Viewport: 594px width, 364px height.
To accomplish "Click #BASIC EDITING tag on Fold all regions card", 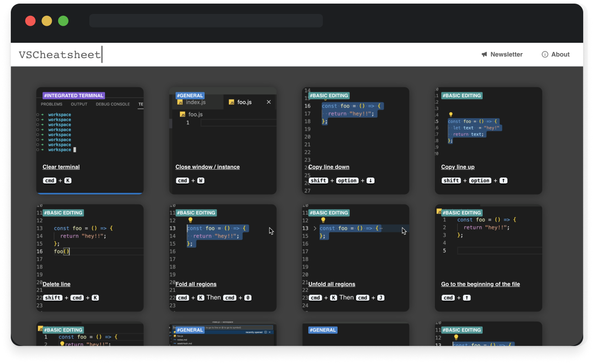I will point(196,213).
